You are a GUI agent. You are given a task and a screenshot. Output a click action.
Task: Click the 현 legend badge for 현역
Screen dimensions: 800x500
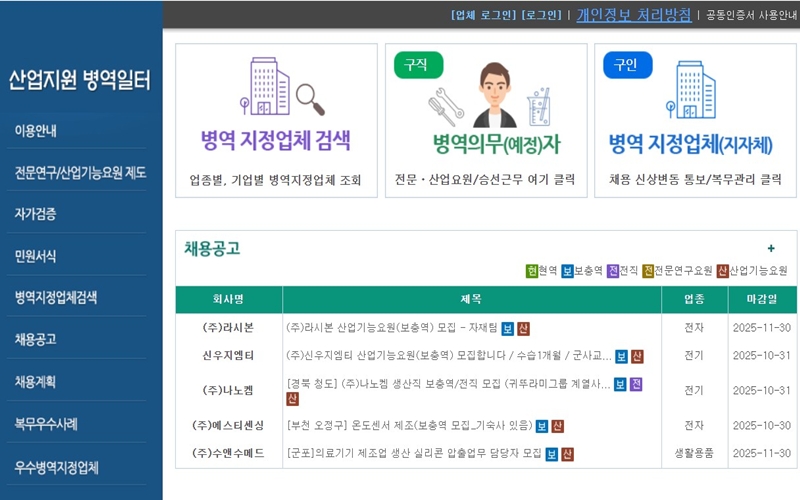click(x=532, y=271)
